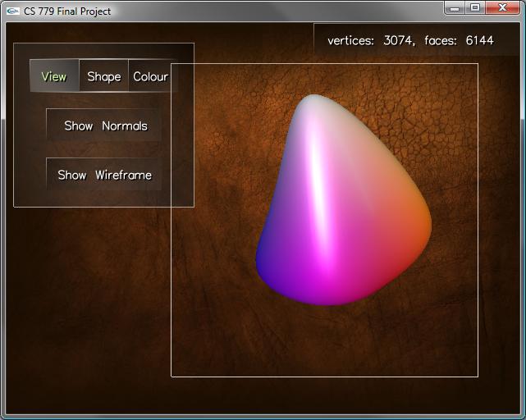
Task: Click the application icon in the title bar
Action: 12,11
